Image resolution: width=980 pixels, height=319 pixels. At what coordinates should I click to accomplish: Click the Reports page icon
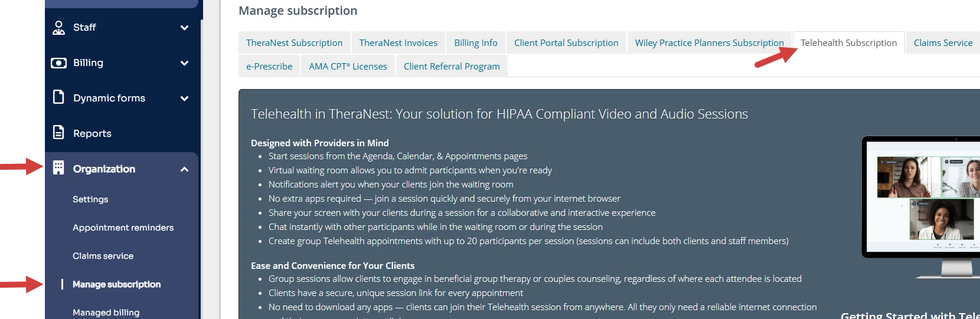(58, 132)
